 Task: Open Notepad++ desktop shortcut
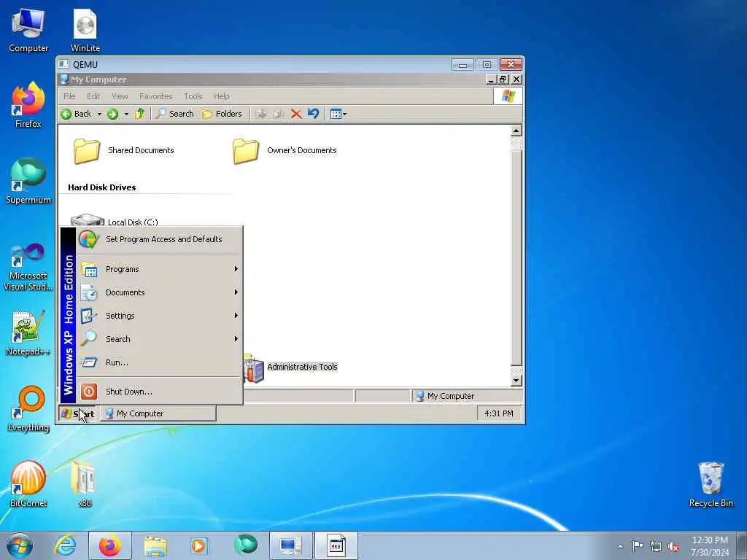pos(28,333)
